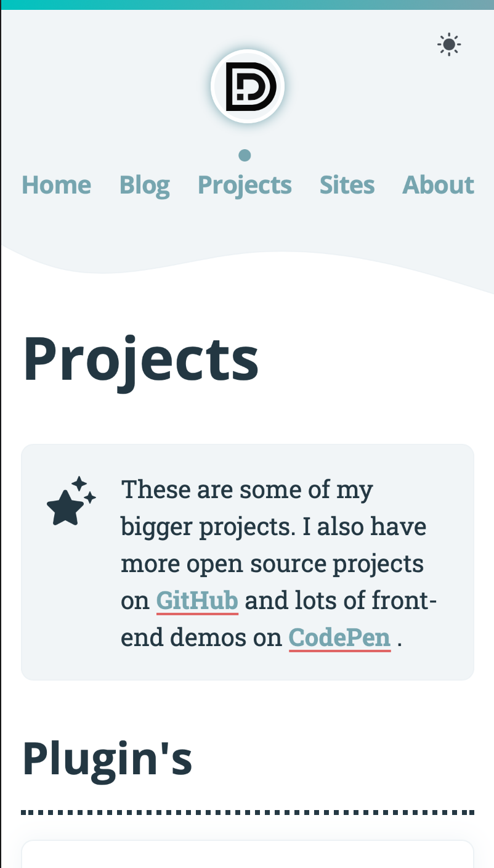This screenshot has width=494, height=868.
Task: Click the sparkling stars icon
Action: (71, 502)
